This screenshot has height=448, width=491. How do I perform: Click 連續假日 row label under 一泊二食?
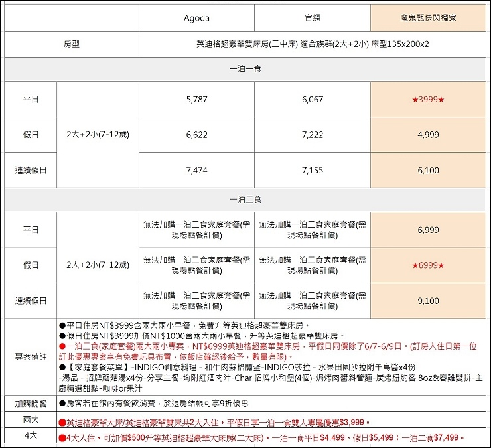tap(31, 301)
